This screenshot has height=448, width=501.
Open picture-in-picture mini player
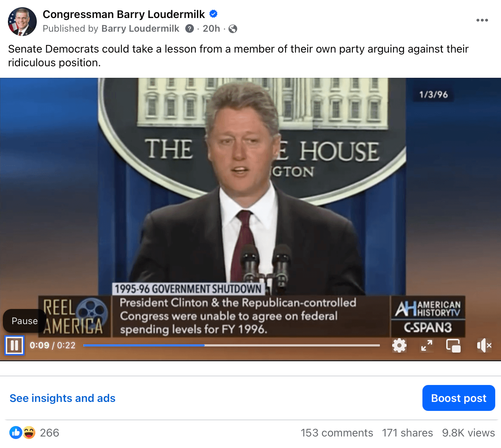[453, 345]
